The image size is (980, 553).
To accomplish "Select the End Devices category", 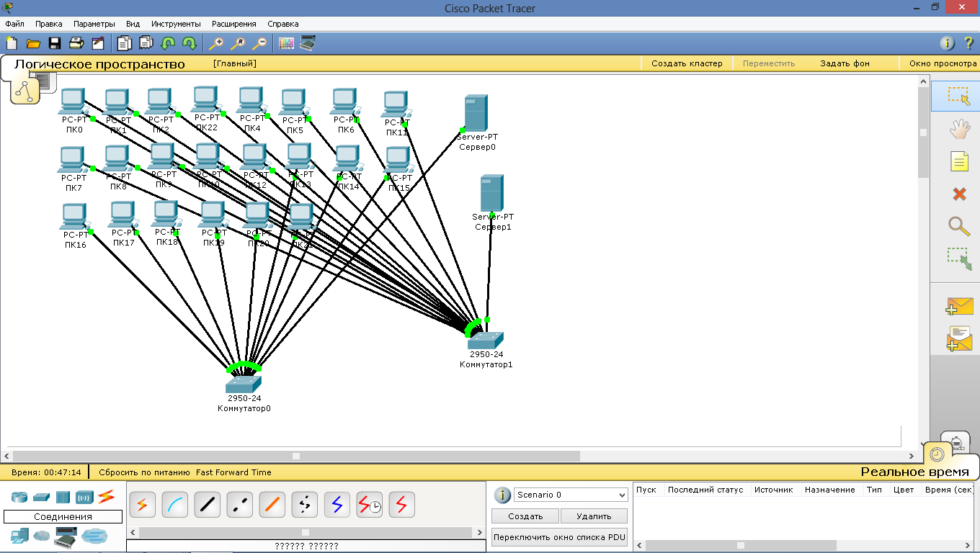I will click(x=19, y=535).
